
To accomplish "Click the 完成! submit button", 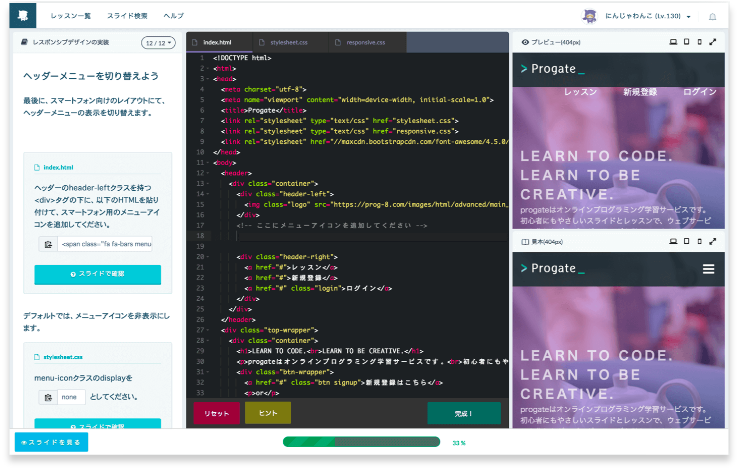I will pyautogui.click(x=464, y=413).
